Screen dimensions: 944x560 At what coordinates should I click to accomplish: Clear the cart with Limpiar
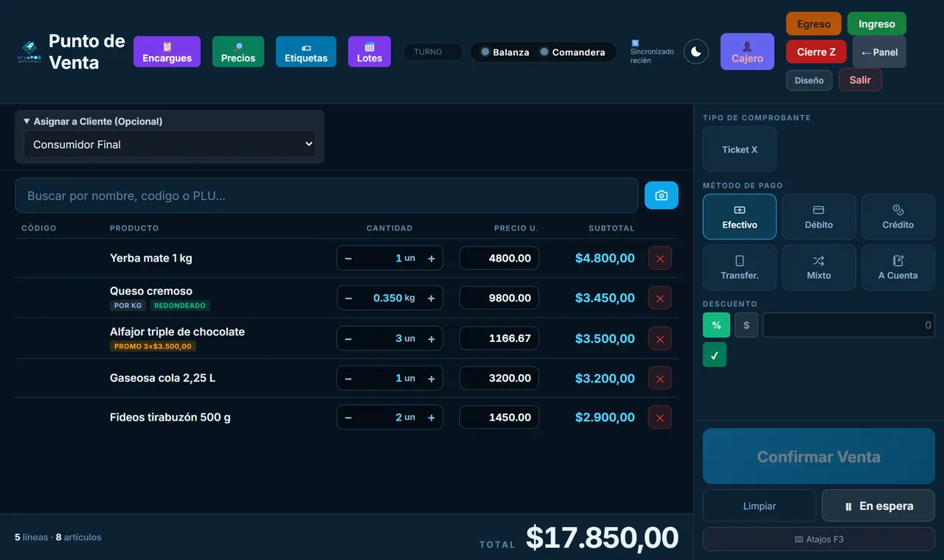point(760,505)
